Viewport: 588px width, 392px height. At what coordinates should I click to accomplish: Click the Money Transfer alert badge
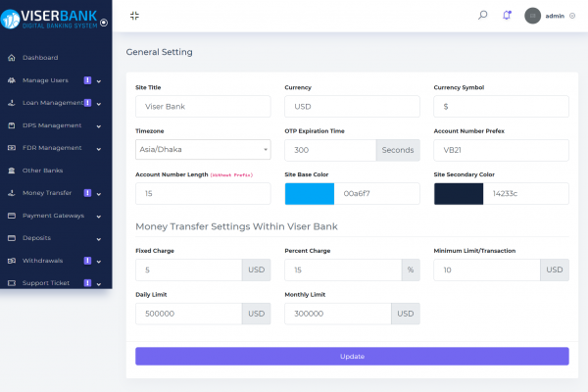87,193
